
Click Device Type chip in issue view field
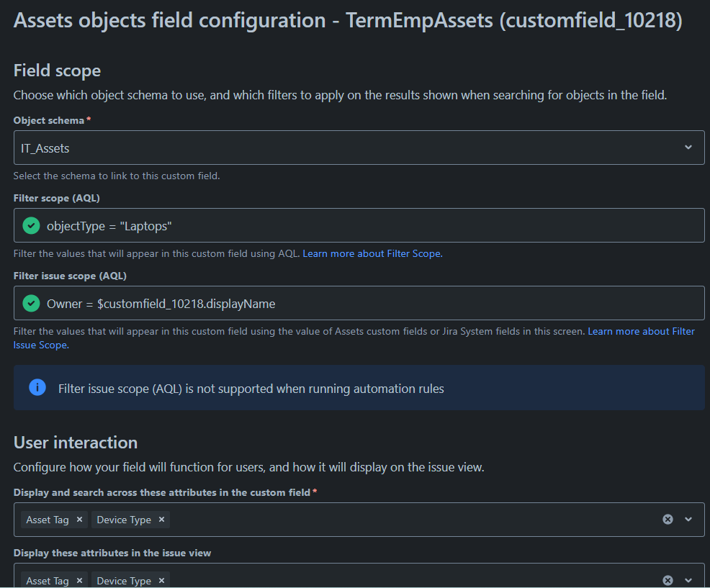click(x=124, y=580)
